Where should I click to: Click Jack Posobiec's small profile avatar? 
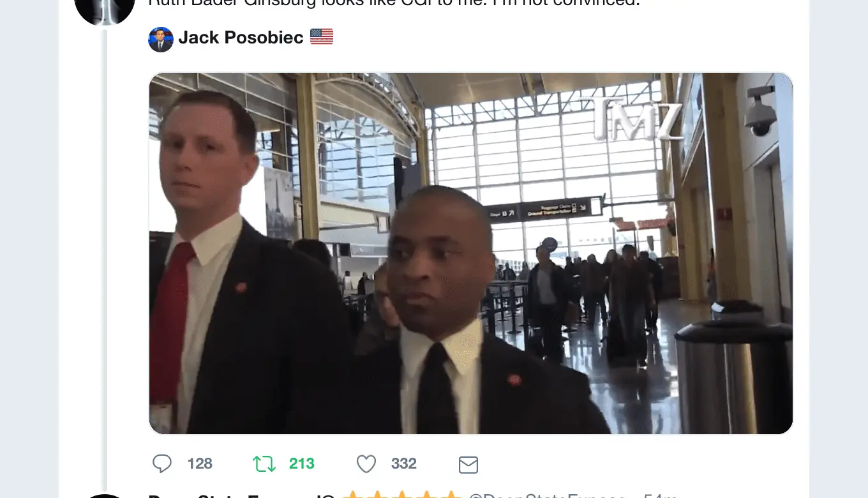[161, 40]
